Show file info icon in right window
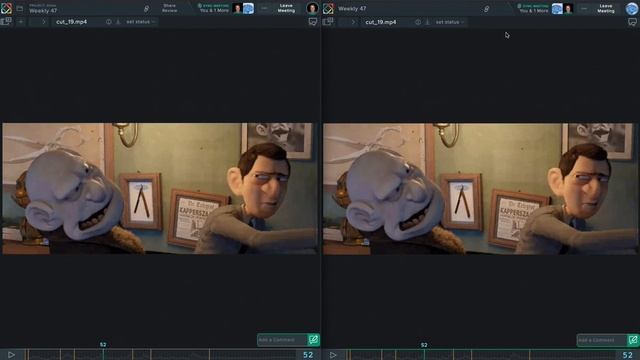Image resolution: width=640 pixels, height=360 pixels. 418,22
